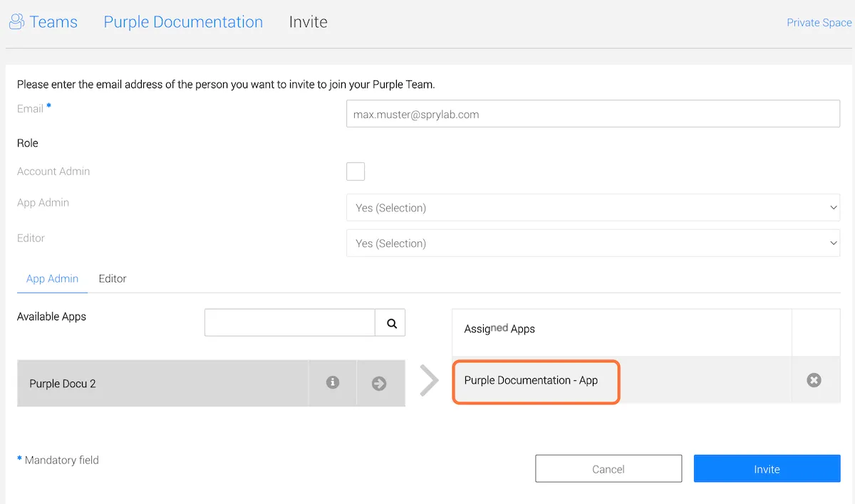This screenshot has height=504, width=855.
Task: Open the Editor role dropdown
Action: [x=593, y=243]
